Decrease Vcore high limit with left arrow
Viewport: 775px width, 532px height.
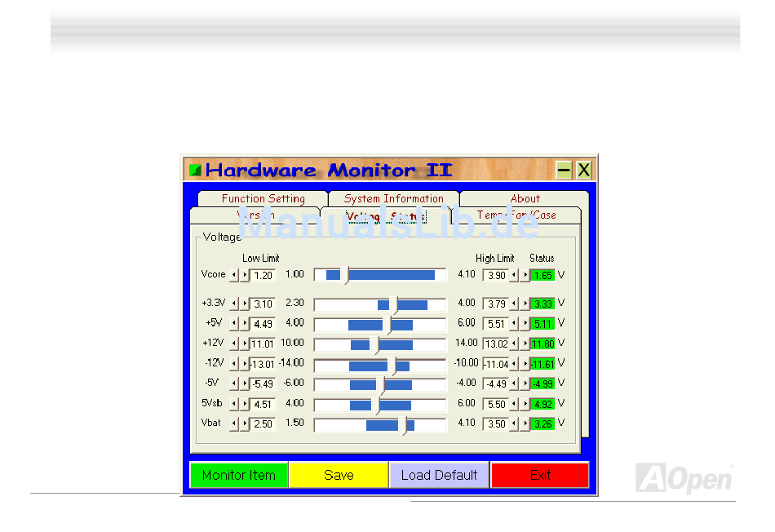click(514, 275)
